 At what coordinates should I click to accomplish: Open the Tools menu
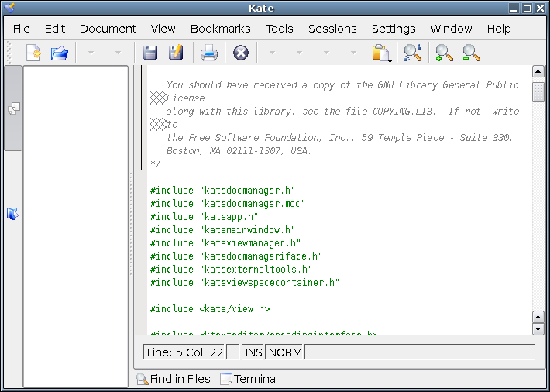279,29
